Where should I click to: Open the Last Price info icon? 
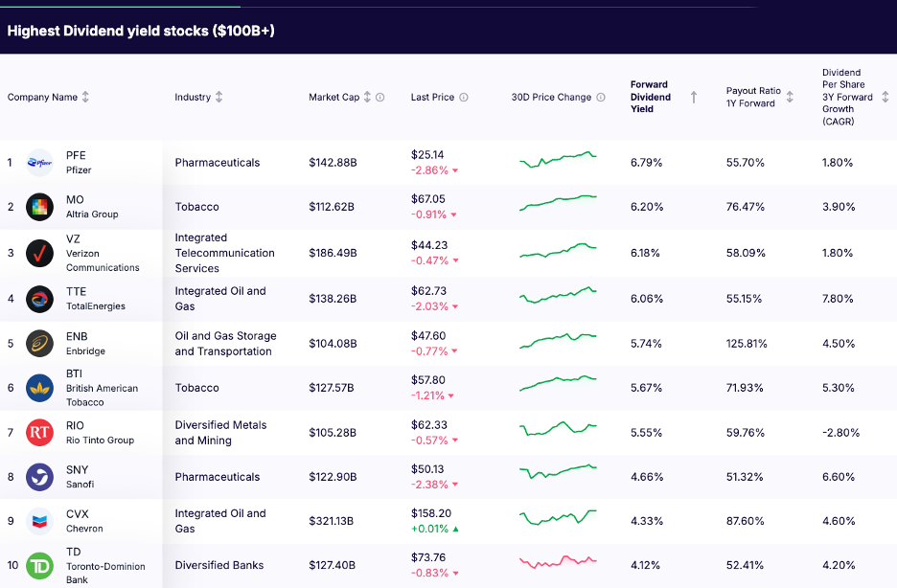(x=464, y=97)
